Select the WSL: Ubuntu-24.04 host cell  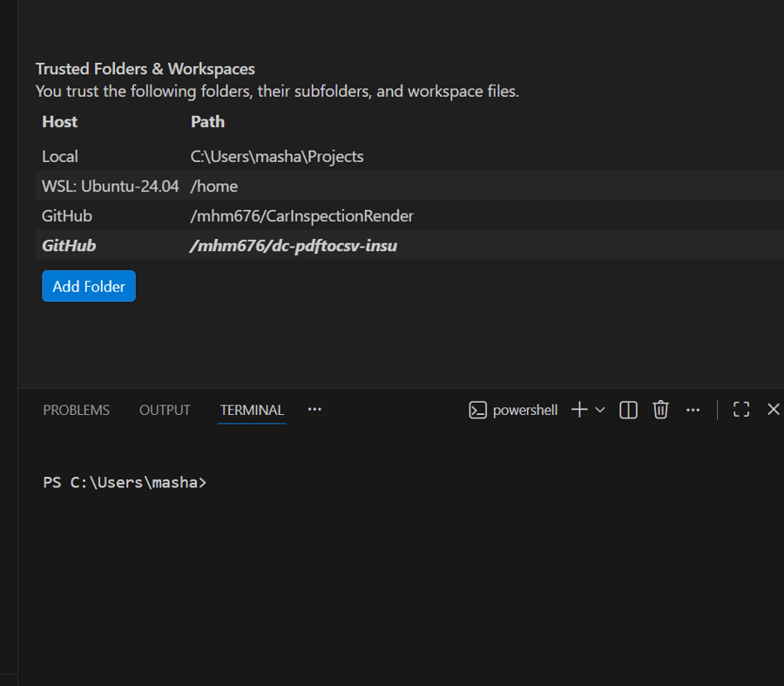point(111,187)
